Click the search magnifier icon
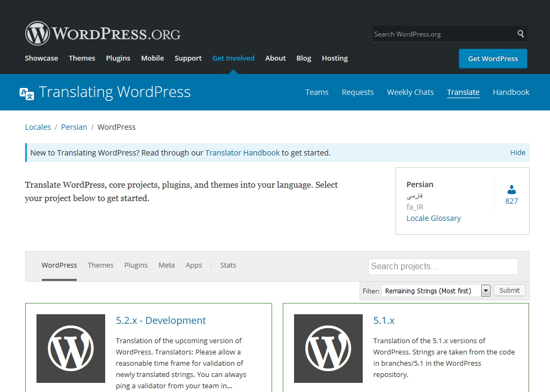This screenshot has height=392, width=550. pyautogui.click(x=520, y=34)
